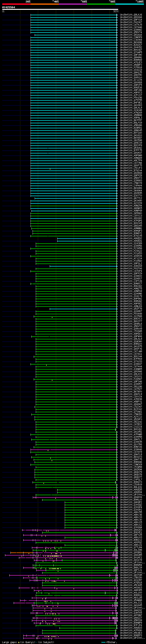Select hit label UniRef100_Q41616
Screen dimensions: 146x644
click(131, 35)
